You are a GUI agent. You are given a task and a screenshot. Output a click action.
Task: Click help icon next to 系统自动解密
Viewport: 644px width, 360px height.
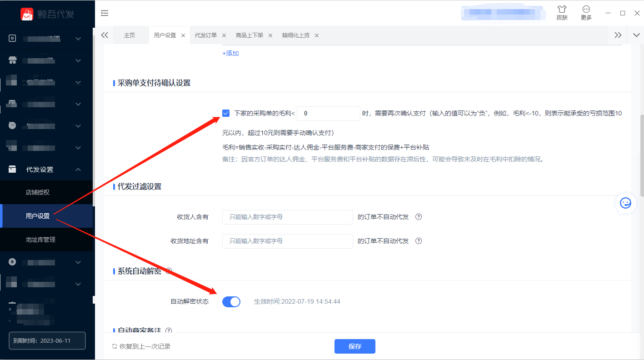[169, 271]
